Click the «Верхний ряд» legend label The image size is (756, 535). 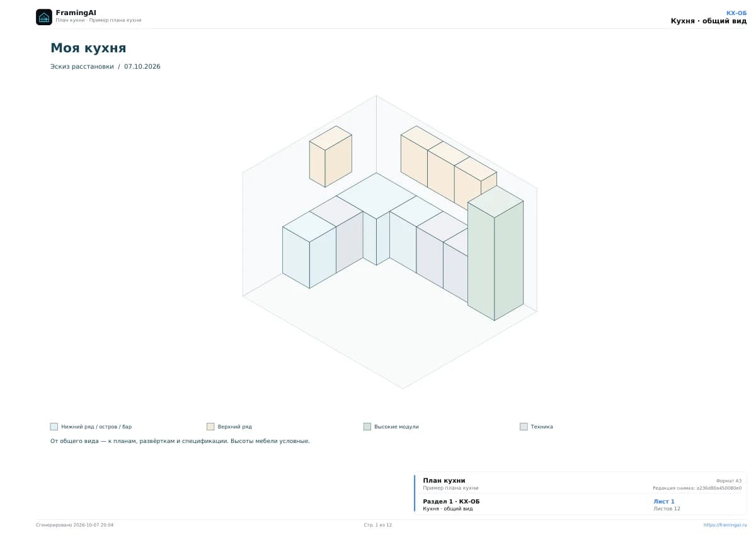coord(234,427)
